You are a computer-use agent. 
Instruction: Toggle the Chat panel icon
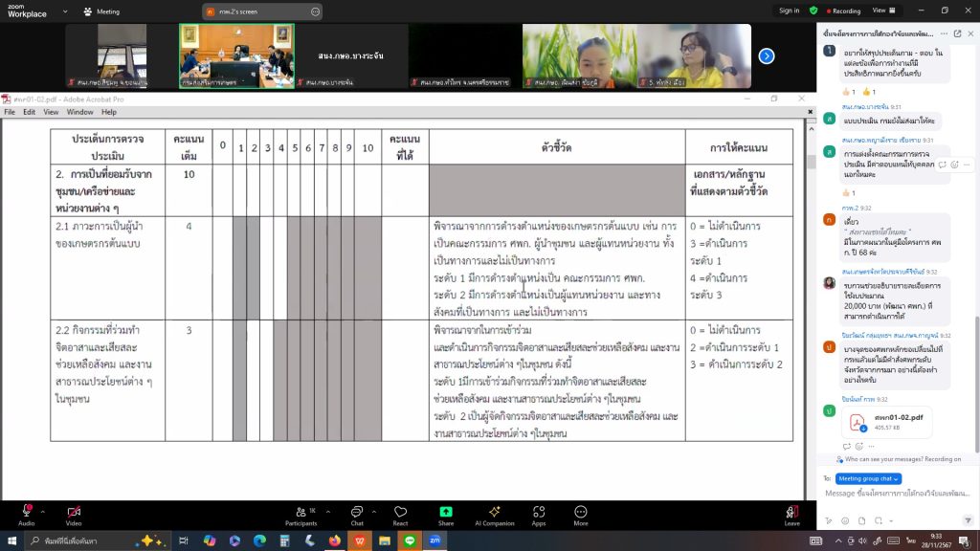click(x=356, y=512)
